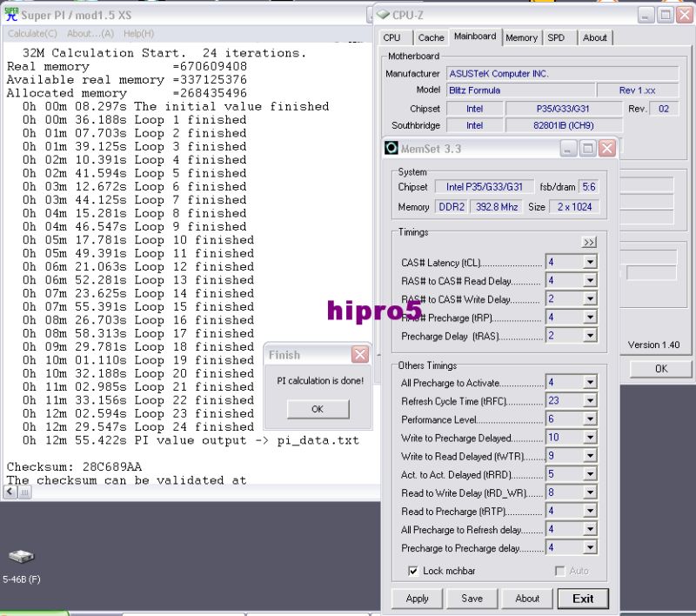Tick the Auto checkbox in MemSet
This screenshot has height=616, width=696.
pyautogui.click(x=560, y=571)
